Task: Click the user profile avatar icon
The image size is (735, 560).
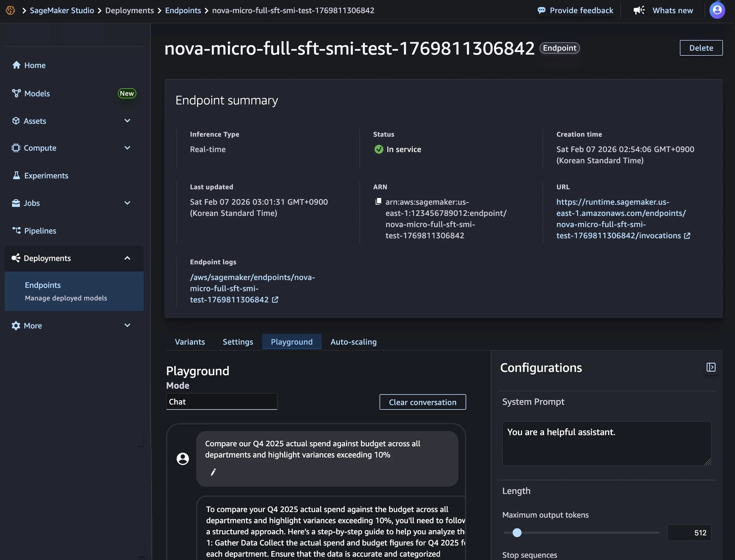Action: point(717,10)
